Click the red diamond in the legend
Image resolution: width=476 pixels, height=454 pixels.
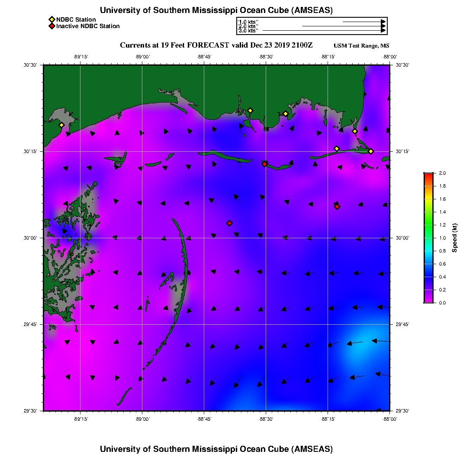point(52,26)
